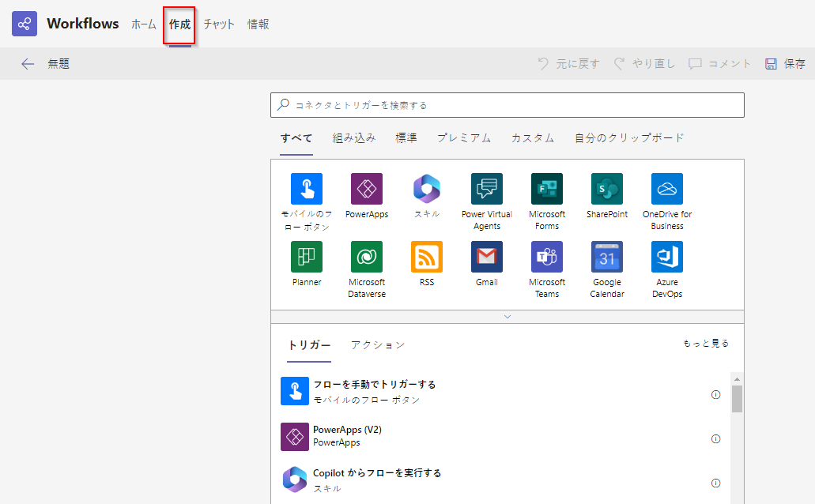The height and width of the screenshot is (504, 815).
Task: Select the Gmail connector icon
Action: (x=486, y=257)
